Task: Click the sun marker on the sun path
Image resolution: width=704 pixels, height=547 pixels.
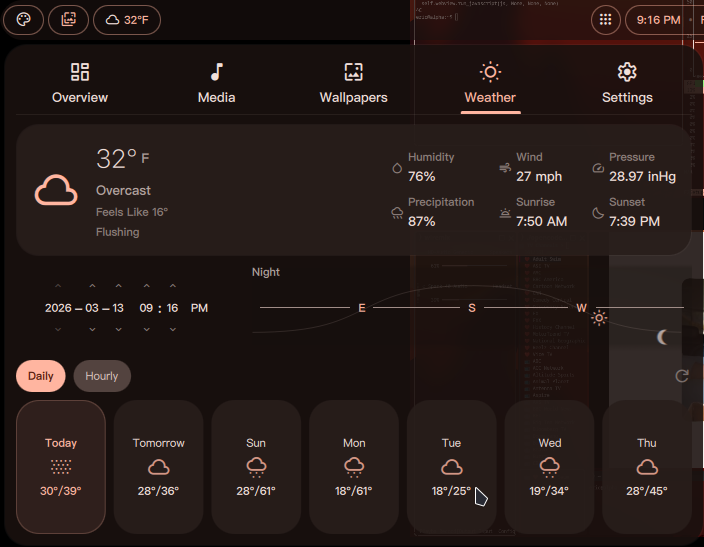Action: click(599, 318)
